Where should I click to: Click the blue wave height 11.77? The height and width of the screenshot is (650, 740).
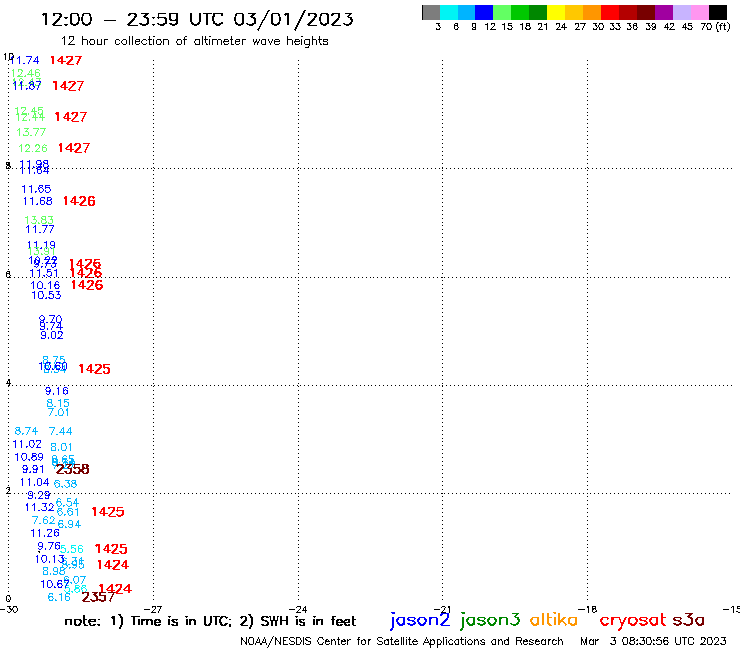[x=40, y=229]
